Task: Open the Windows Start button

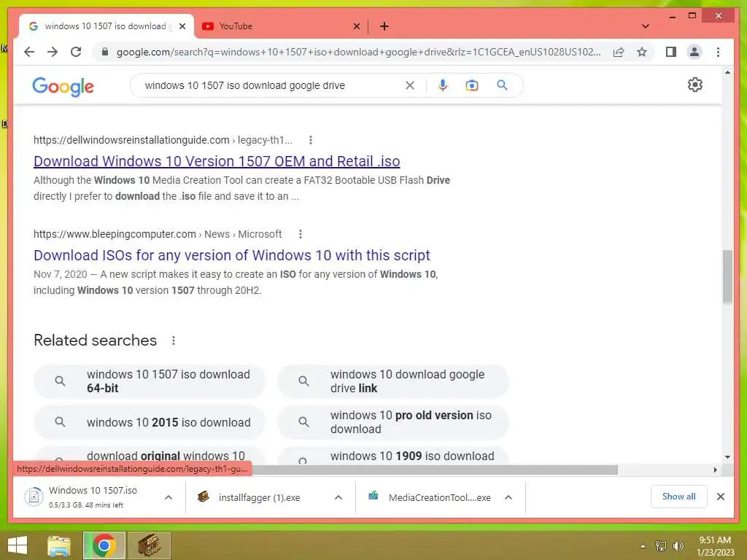Action: point(18,545)
